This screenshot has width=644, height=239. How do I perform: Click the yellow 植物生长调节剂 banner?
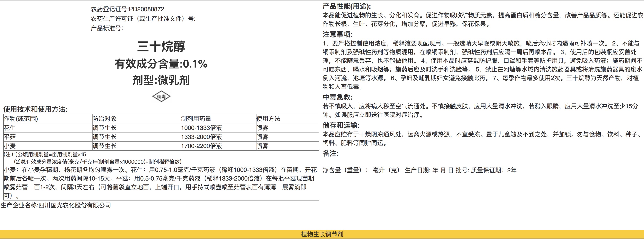[322, 234]
